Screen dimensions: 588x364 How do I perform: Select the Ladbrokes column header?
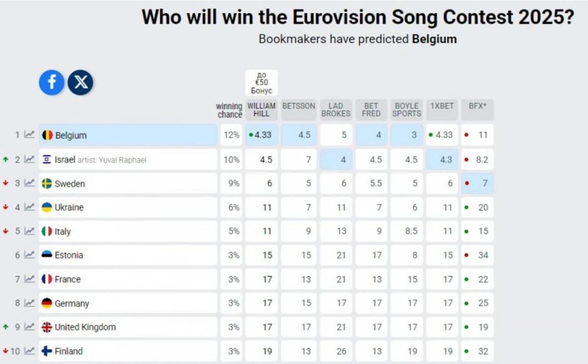[x=336, y=110]
